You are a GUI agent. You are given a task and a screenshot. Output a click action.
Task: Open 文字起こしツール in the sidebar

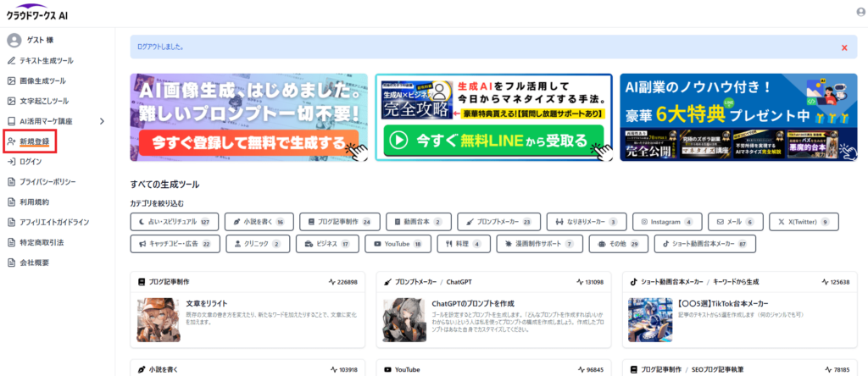point(44,101)
